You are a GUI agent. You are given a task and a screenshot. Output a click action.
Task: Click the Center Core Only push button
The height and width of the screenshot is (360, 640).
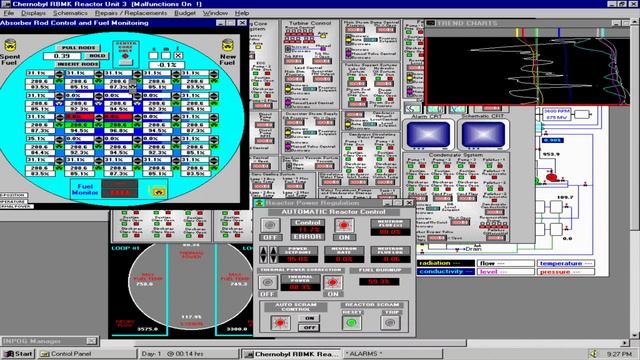[126, 63]
